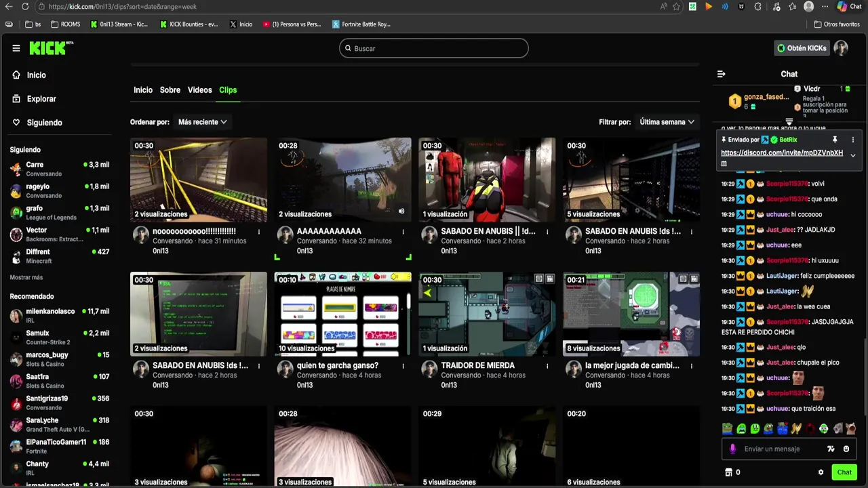Open Diffrent's Minecraft channel in sidebar
The image size is (868, 488).
click(60, 256)
